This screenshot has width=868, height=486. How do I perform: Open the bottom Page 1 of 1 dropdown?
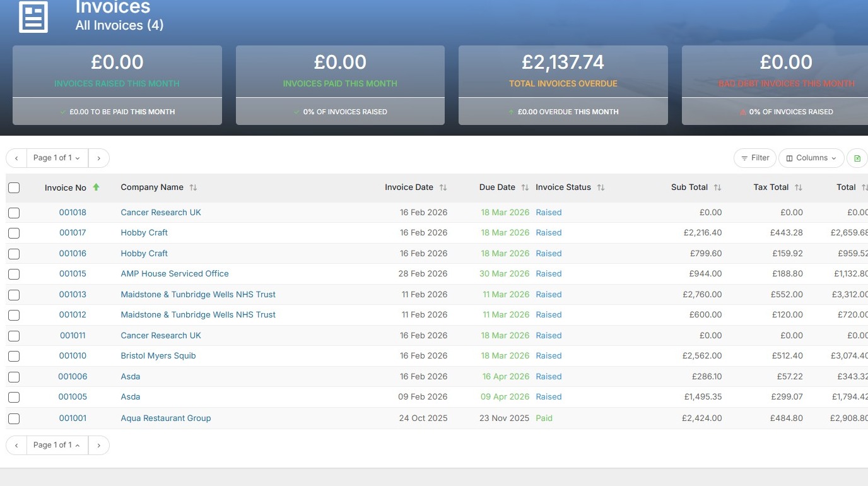(x=57, y=445)
